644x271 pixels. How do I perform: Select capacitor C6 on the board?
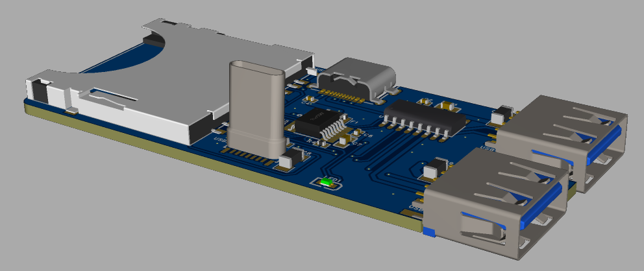pos(356,132)
